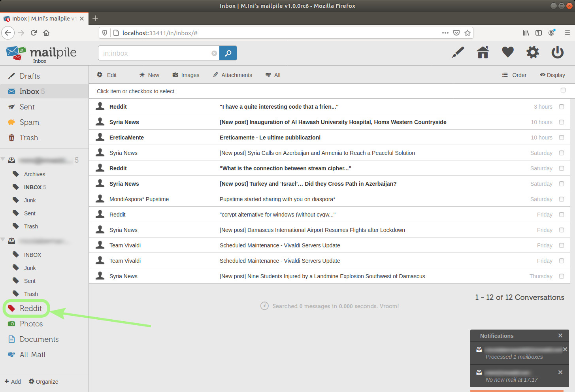Open the Drafts folder
Image resolution: width=575 pixels, height=392 pixels.
click(30, 76)
